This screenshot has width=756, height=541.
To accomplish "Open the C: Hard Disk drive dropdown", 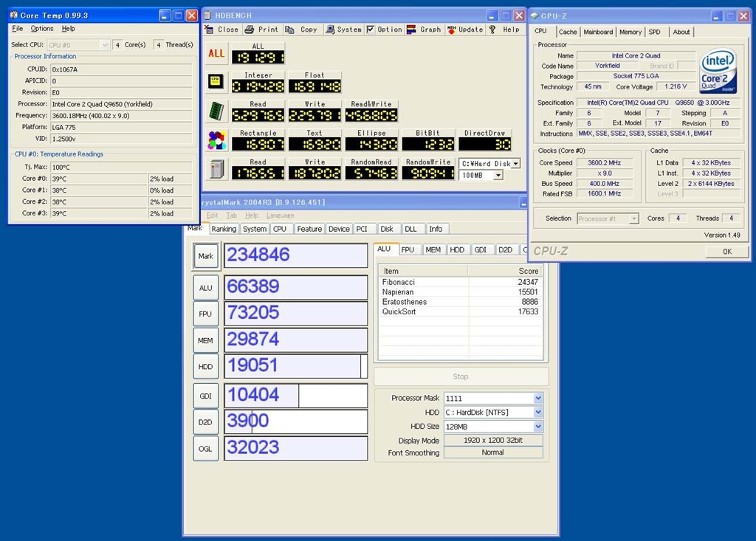I will [x=515, y=163].
